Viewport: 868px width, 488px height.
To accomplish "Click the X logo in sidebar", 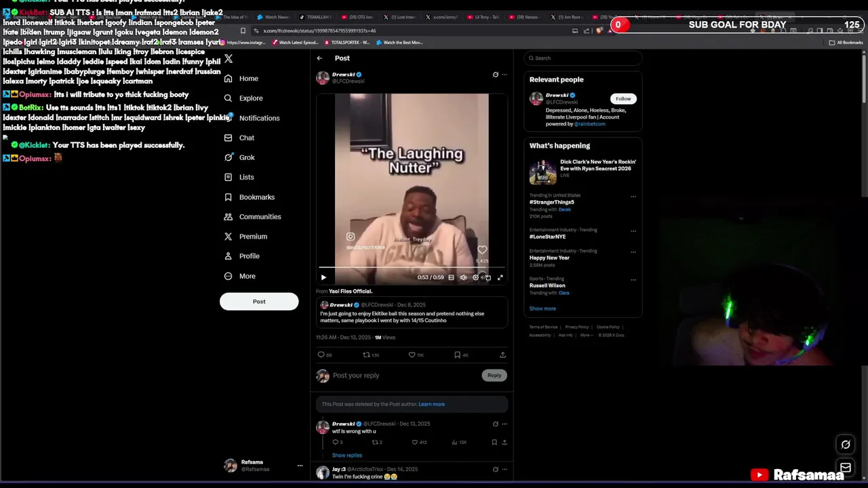I will [x=229, y=59].
